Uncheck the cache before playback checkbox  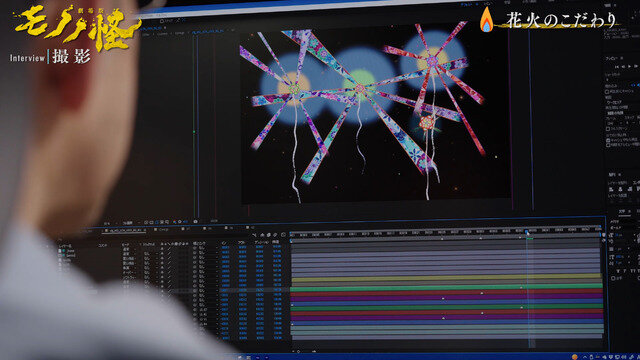pos(608,140)
